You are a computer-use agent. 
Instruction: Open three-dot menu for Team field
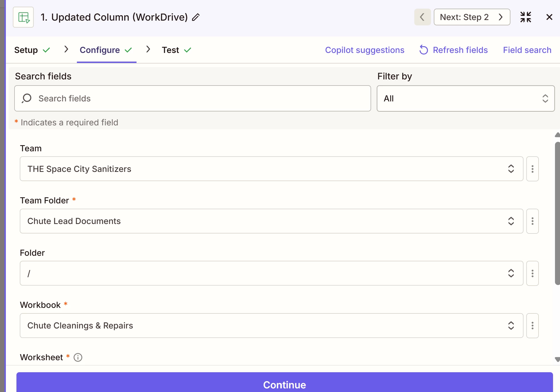pyautogui.click(x=532, y=169)
